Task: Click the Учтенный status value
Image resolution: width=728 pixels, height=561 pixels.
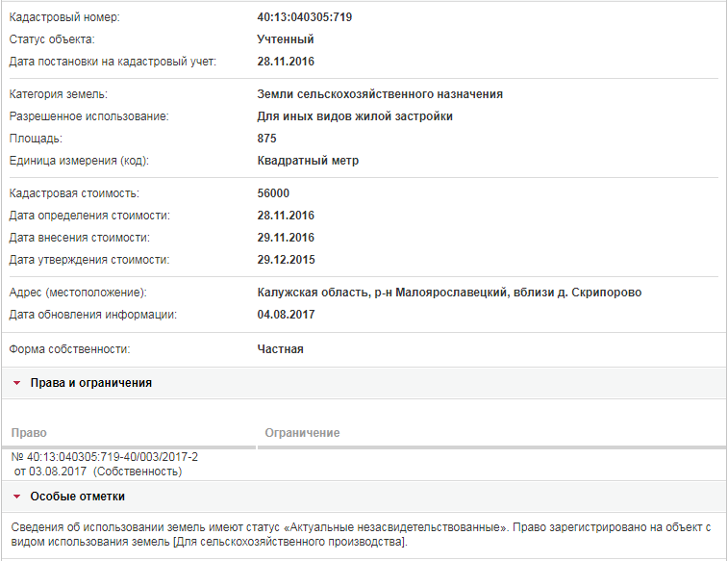Action: [286, 39]
